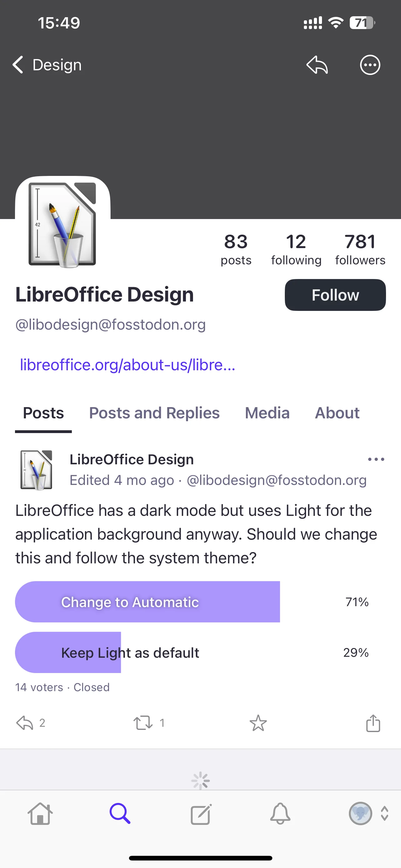Reply to the dark mode poll post

[x=25, y=723]
